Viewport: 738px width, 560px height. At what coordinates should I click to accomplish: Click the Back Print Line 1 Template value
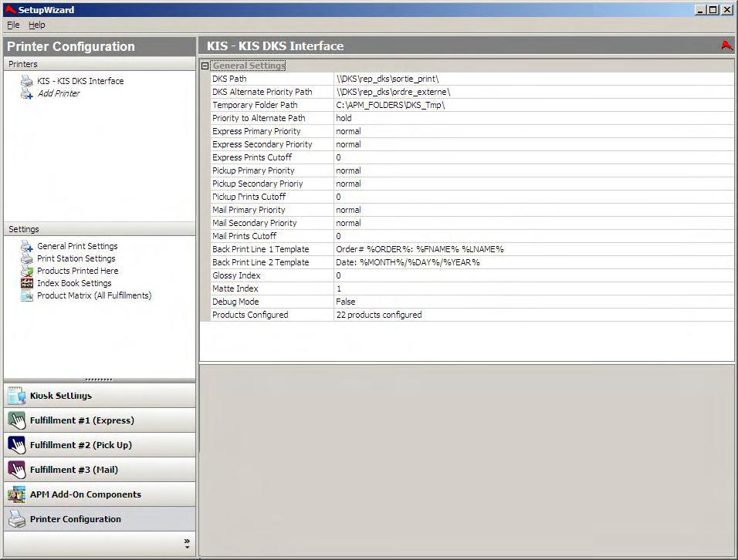pyautogui.click(x=533, y=249)
